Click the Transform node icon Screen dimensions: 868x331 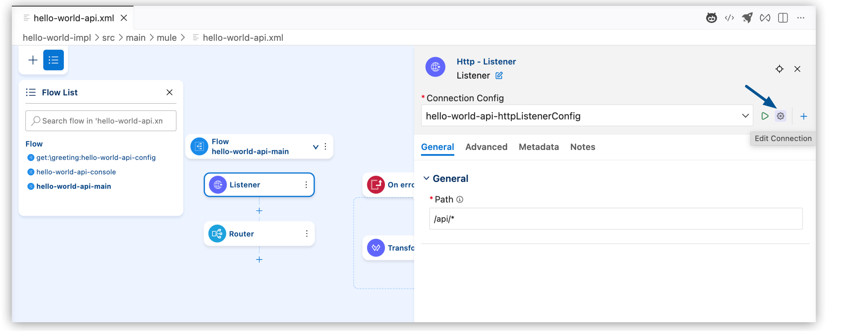[x=376, y=248]
